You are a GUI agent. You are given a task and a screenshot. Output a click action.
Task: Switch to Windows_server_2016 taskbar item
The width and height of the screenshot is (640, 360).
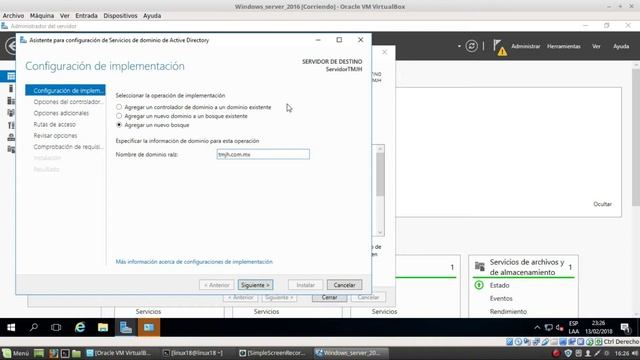351,353
